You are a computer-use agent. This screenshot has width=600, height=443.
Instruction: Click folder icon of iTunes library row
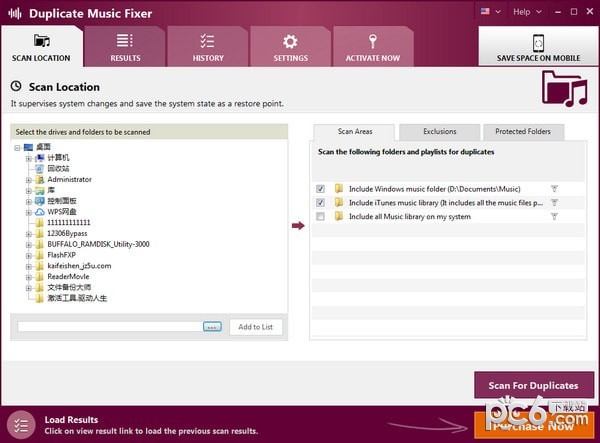coord(339,202)
